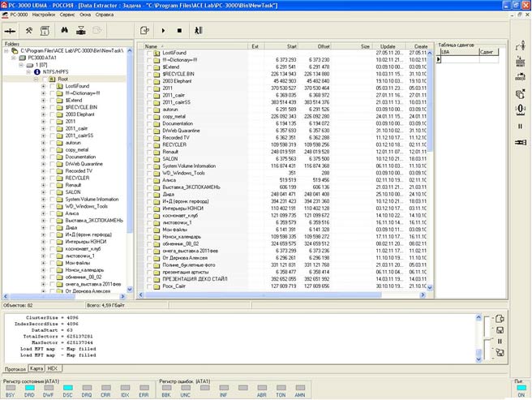The image size is (532, 400).
Task: Tick the Renault checkbox in folder tree
Action: [52, 185]
